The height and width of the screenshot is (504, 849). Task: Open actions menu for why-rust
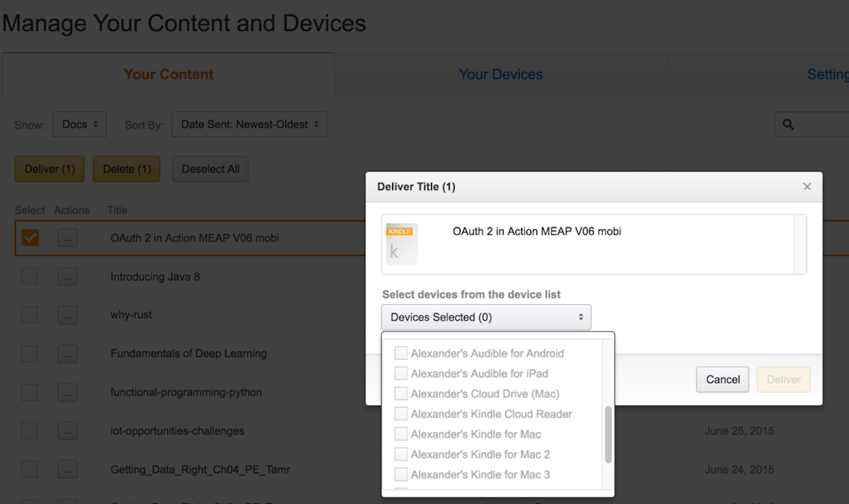coord(68,315)
